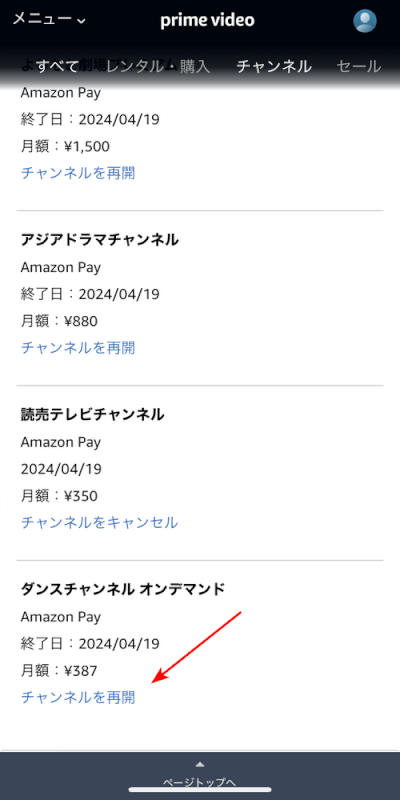Open the セール tab
The height and width of the screenshot is (800, 400).
tap(359, 66)
